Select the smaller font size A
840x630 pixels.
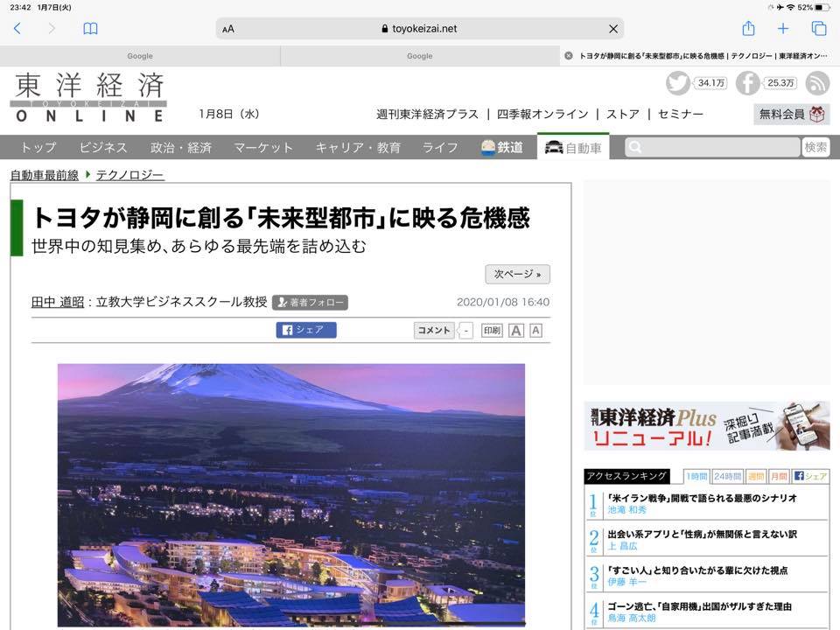(535, 331)
